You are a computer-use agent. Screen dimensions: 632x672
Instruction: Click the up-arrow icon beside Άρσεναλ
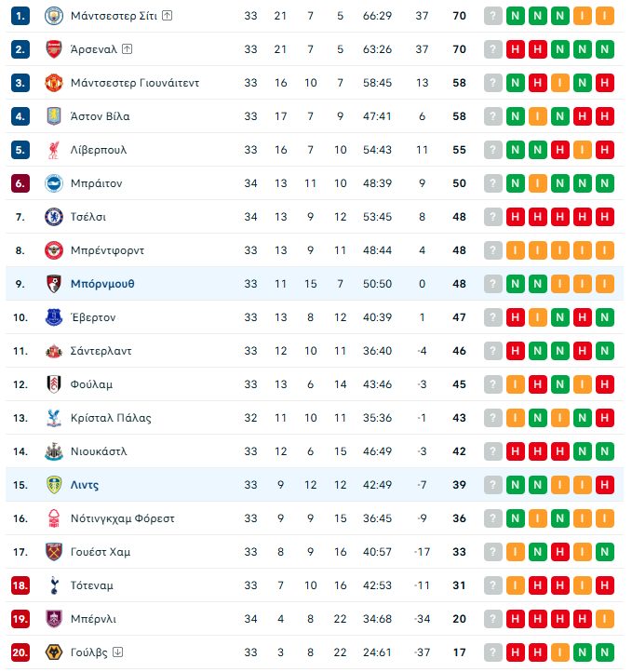point(127,49)
